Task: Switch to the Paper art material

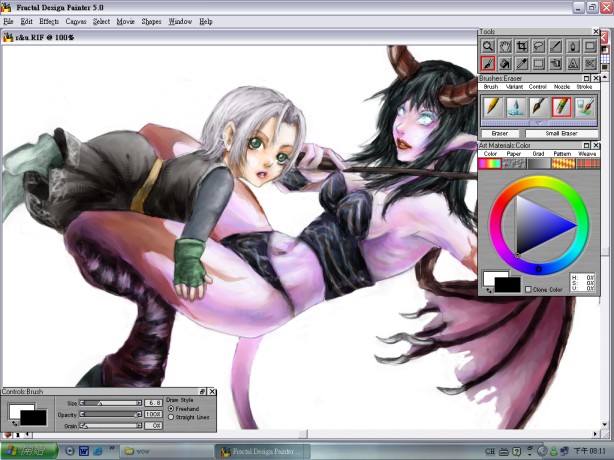Action: 514,163
